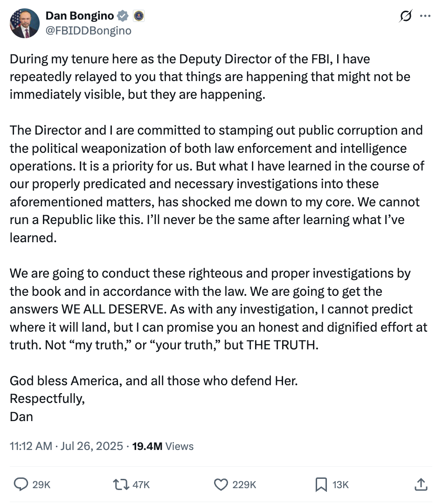Open the Grok icon beside the ellipsis

pos(405,16)
